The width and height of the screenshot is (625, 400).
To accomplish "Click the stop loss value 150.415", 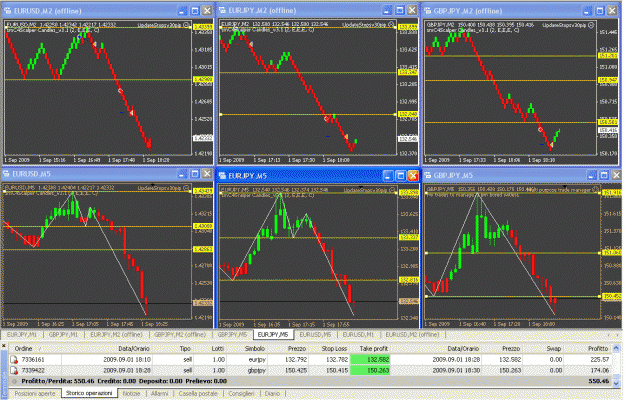I will click(337, 371).
